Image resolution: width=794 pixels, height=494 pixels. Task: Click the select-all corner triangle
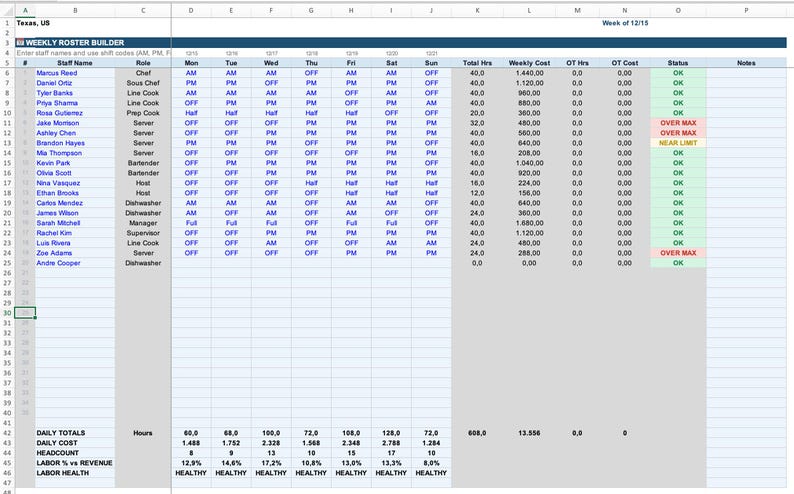(7, 10)
